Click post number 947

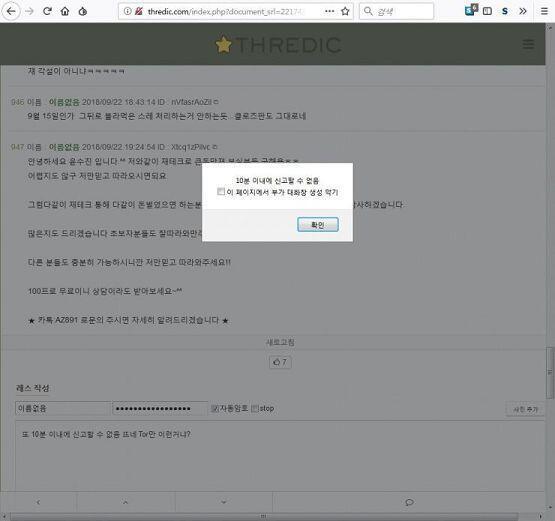17,147
